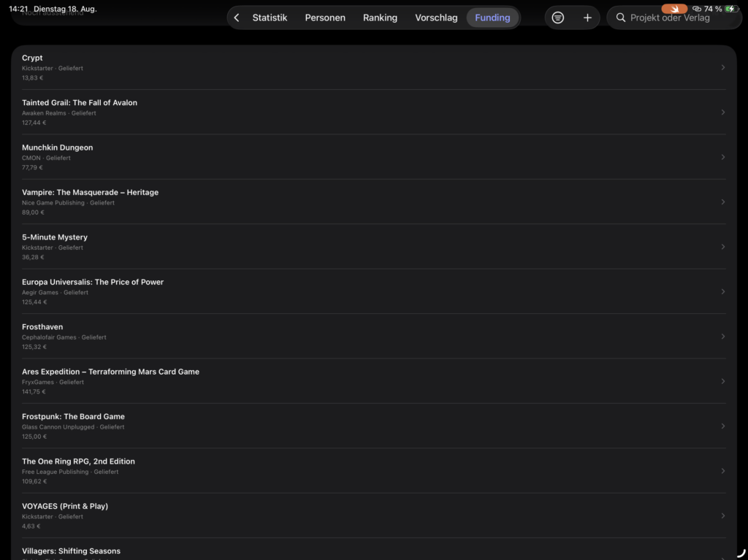Tap The One Ring RPG row chevron
Screen dimensions: 748x560
point(722,471)
